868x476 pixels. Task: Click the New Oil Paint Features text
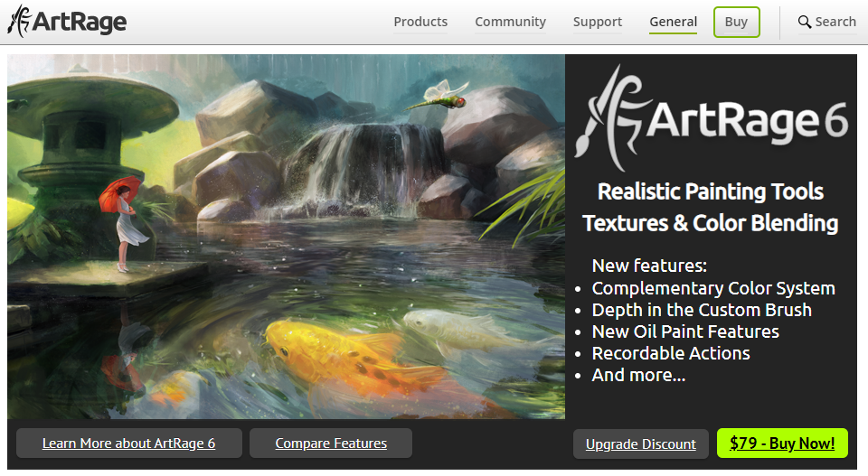685,331
